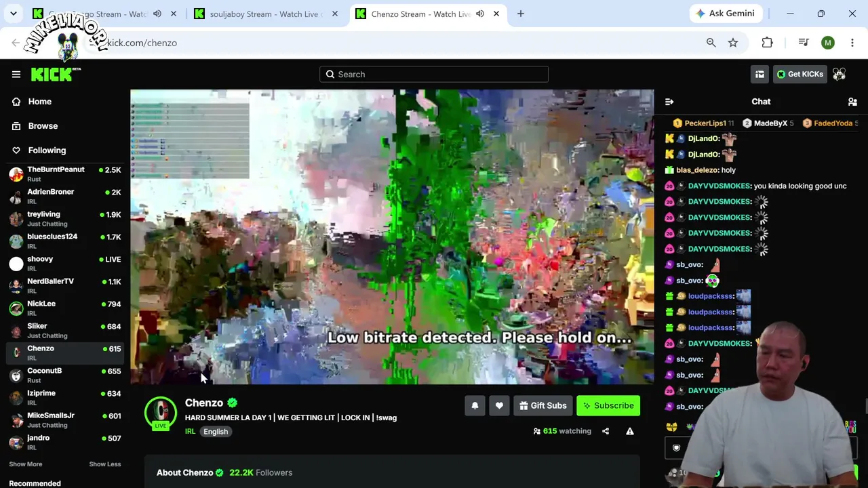
Task: Open NerdBallerTV channel
Action: 65,286
